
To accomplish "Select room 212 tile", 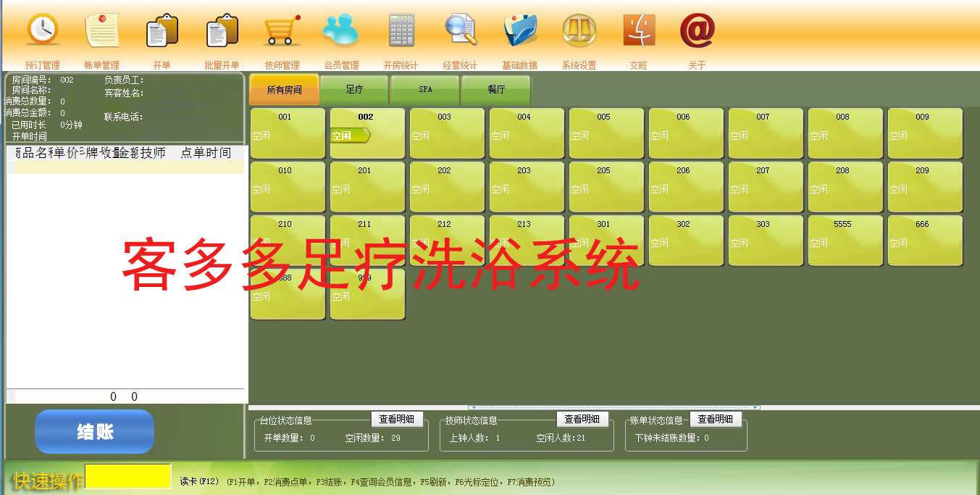I will coord(447,241).
